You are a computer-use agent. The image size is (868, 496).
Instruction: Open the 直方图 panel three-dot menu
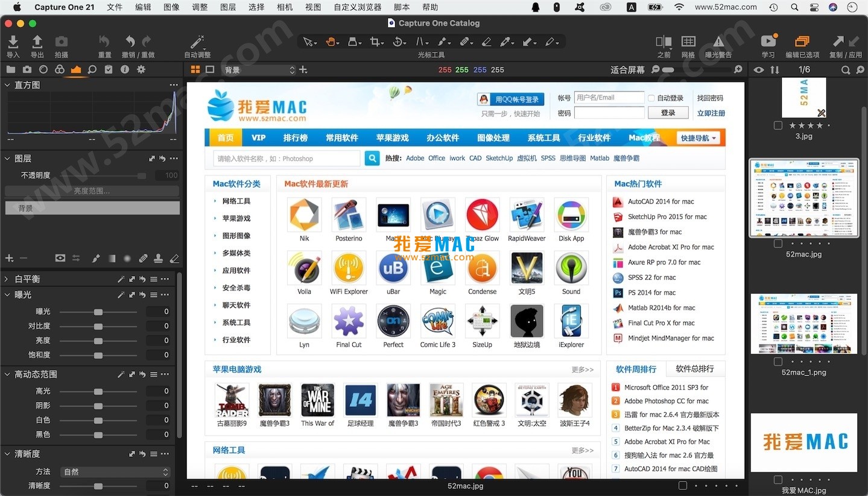coord(174,85)
